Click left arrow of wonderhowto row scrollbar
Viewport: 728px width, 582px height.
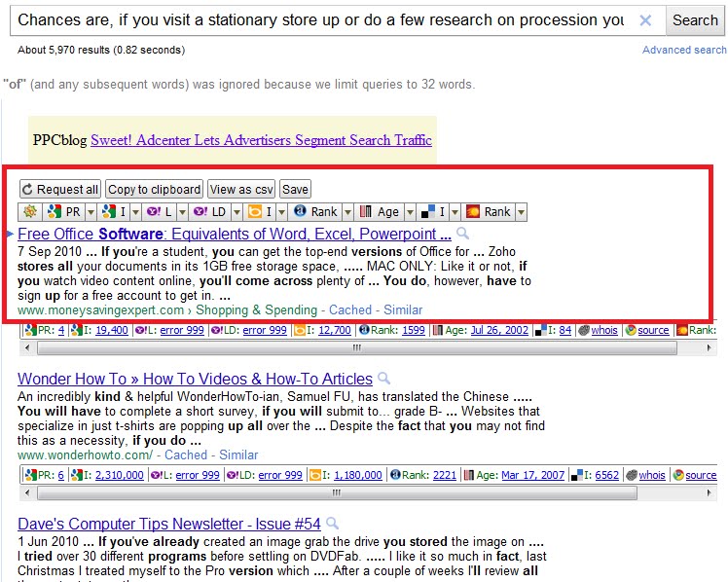coord(27,492)
